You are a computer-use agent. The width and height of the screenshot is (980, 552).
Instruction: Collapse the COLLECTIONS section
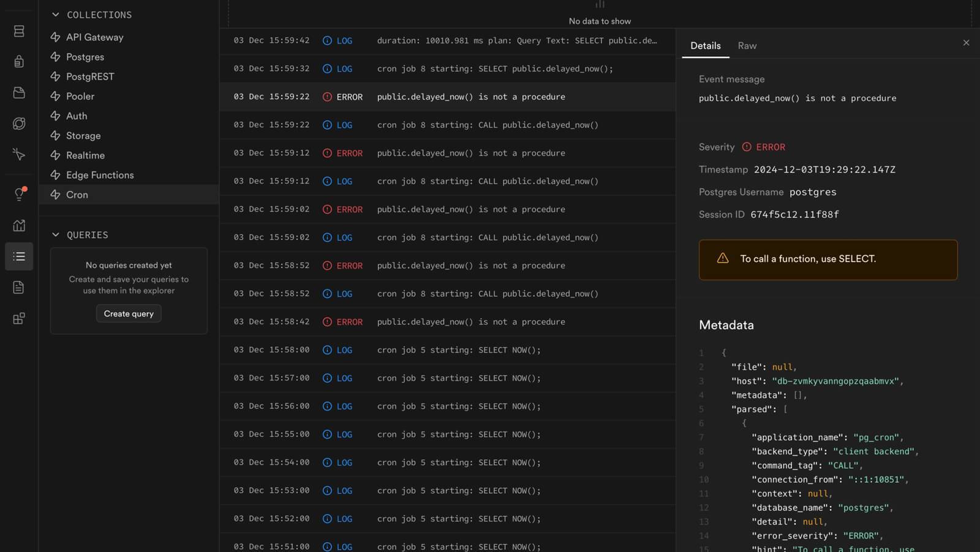[56, 14]
